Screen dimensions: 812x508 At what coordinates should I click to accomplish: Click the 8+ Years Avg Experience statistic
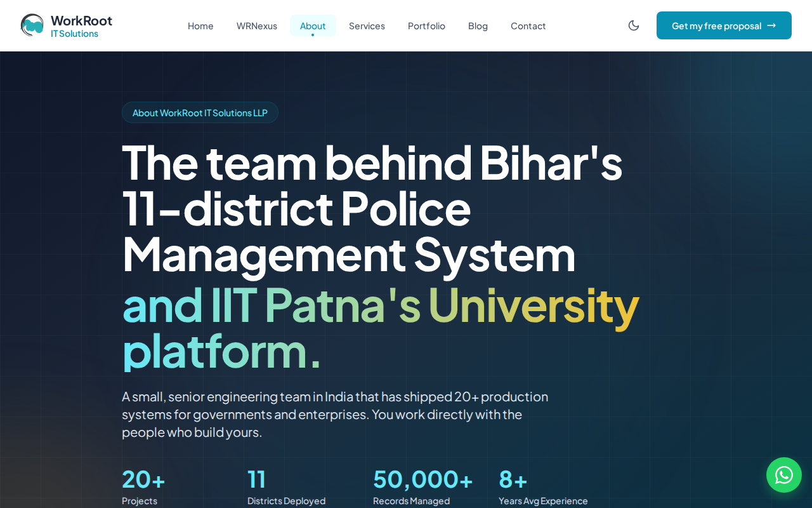tap(543, 487)
